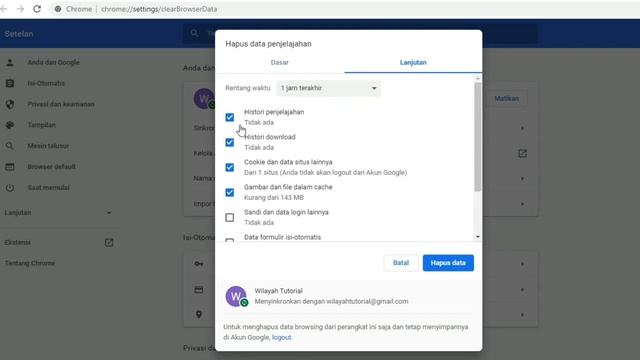Click the power icon beside Saat memulai

pyautogui.click(x=10, y=188)
